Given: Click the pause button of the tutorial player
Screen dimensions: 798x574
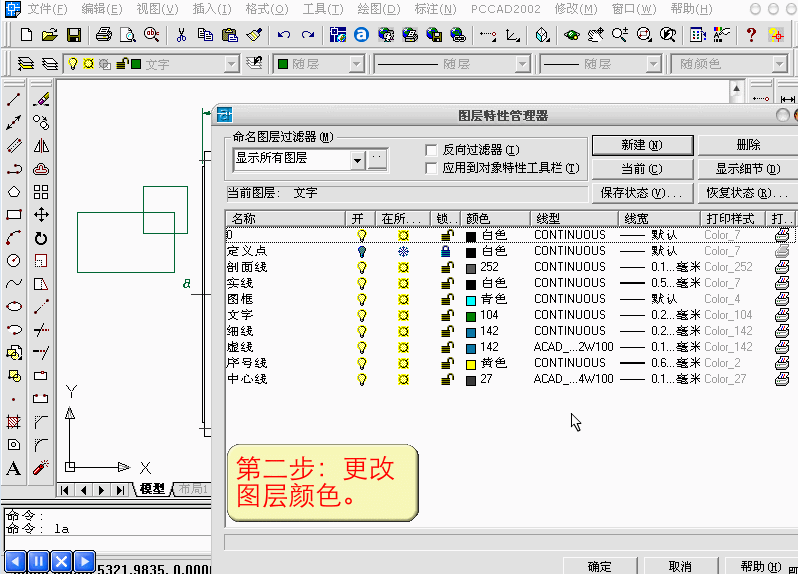Looking at the screenshot, I should click(x=39, y=562).
